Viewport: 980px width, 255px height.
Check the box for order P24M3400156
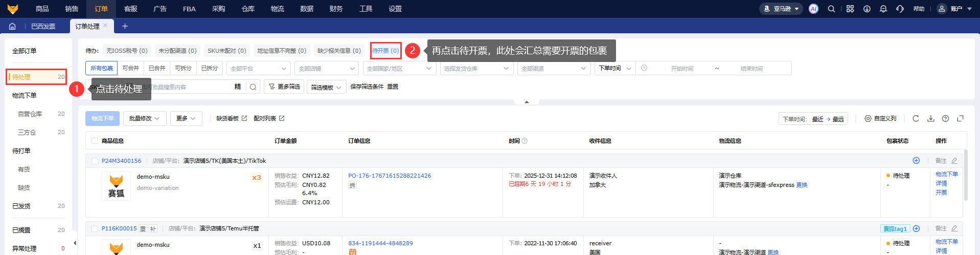(95, 161)
